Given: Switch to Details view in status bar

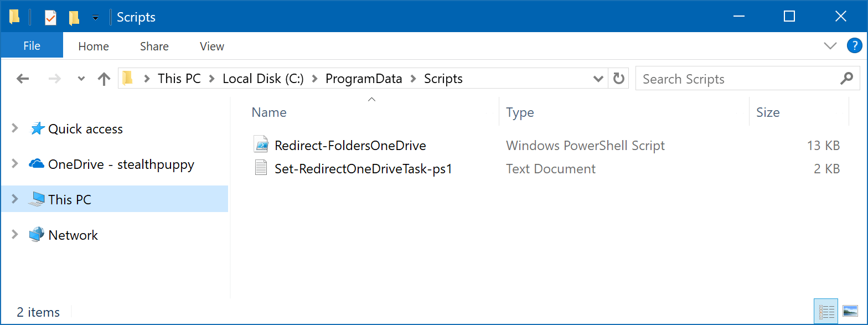Looking at the screenshot, I should pos(826,311).
